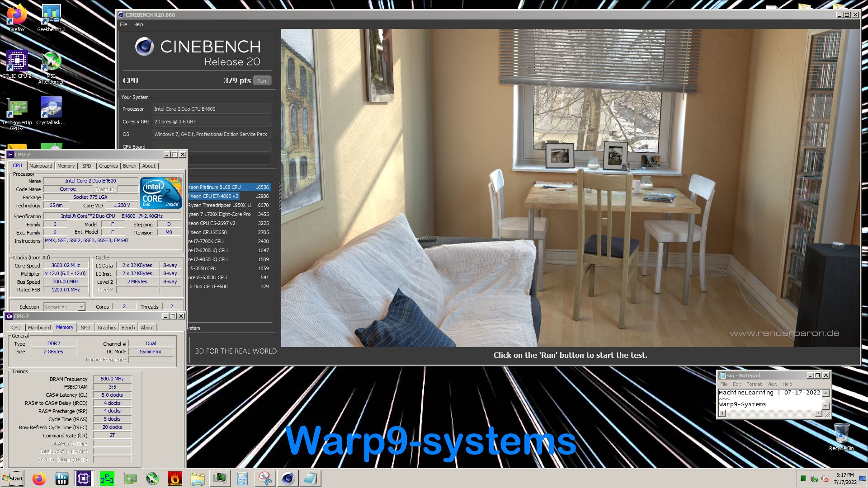Select Xeon CPU E7-4890 v2 ranking row
Screen dimensions: 868x488
(229, 196)
